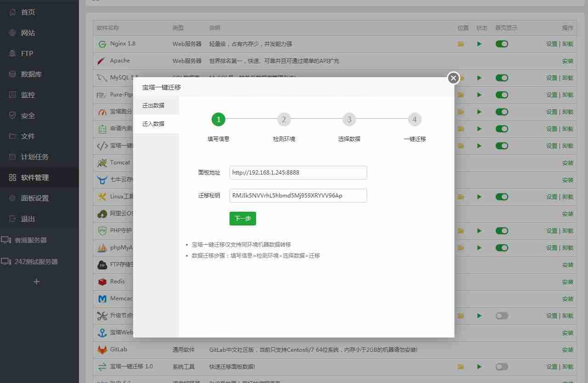Click the Memcached software icon

point(102,299)
